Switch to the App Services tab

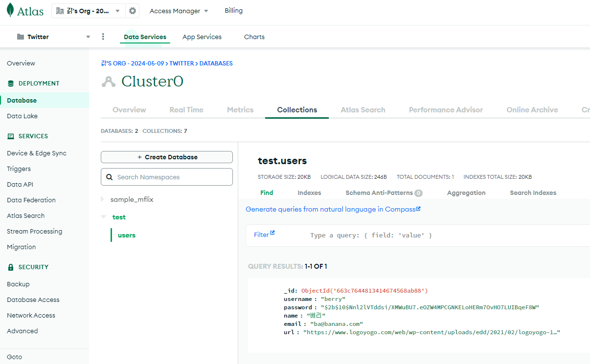tap(202, 37)
